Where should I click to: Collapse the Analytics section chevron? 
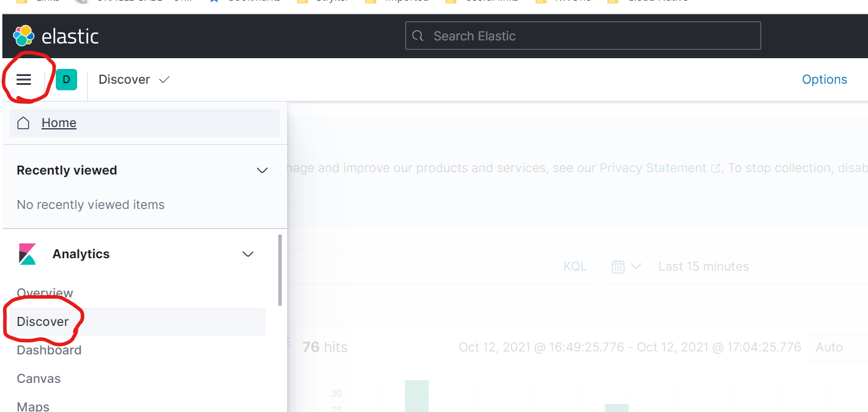(x=248, y=254)
